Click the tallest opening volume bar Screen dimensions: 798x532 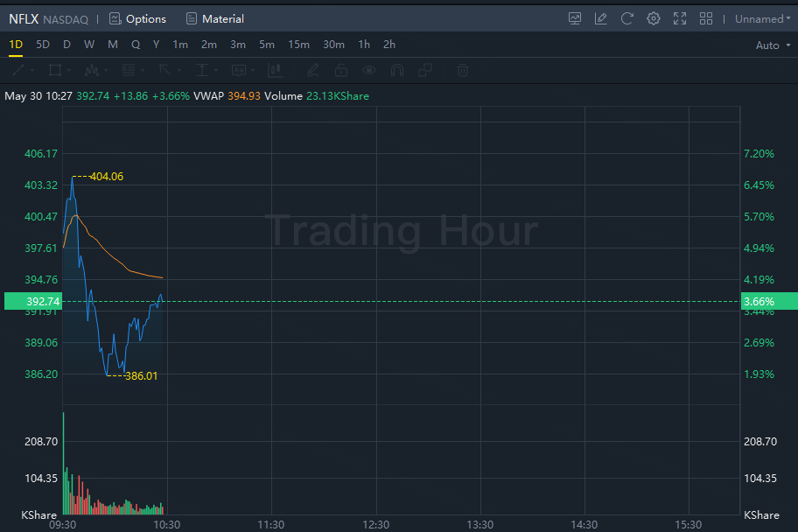[64, 463]
